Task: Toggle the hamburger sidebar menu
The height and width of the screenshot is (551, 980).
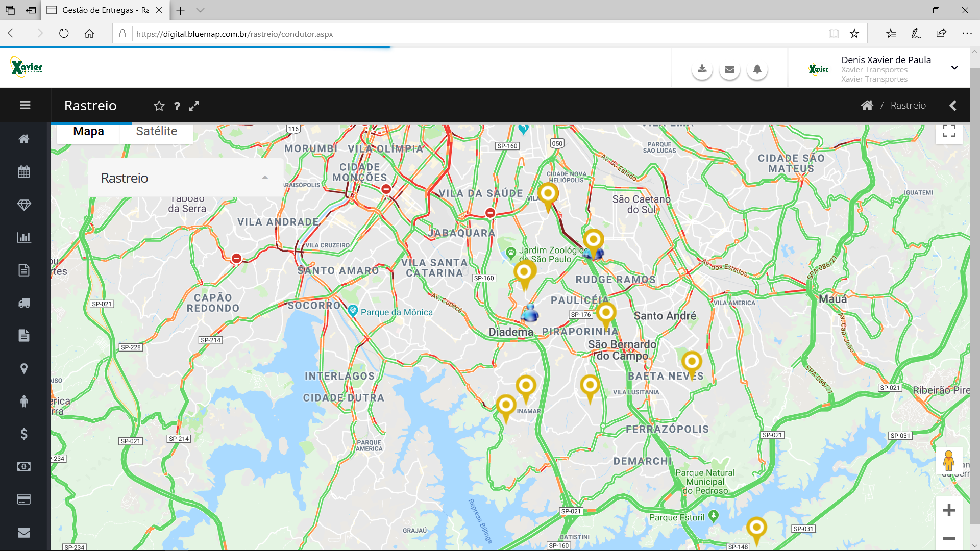Action: (25, 105)
